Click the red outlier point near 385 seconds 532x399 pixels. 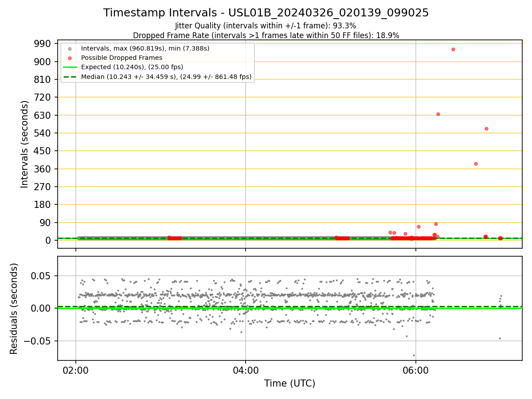pos(476,164)
